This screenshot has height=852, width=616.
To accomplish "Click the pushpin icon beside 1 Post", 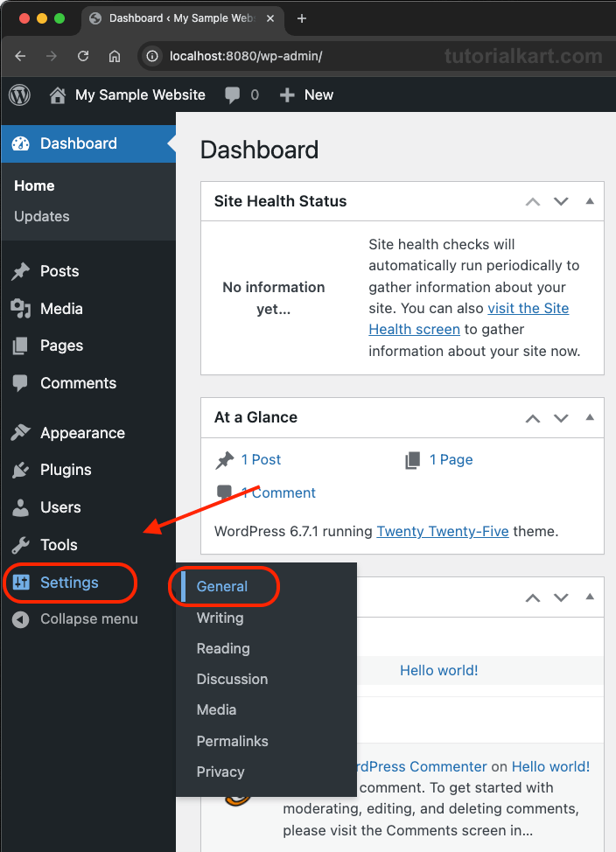I will (225, 460).
